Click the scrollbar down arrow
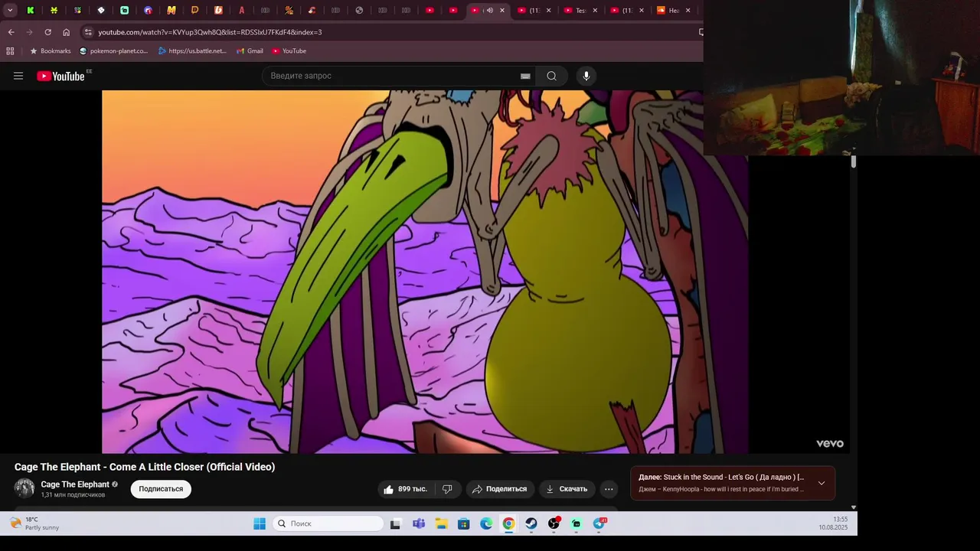Viewport: 980px width, 551px height. pyautogui.click(x=853, y=507)
